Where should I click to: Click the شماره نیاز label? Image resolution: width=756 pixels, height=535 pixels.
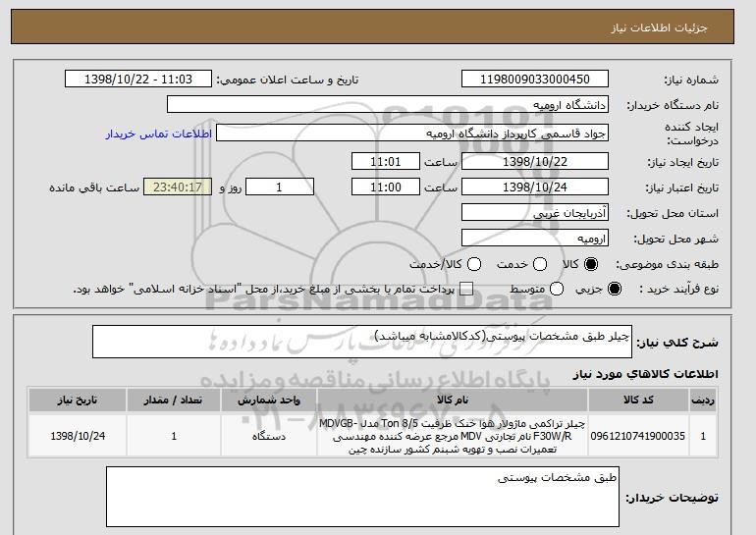(x=691, y=80)
